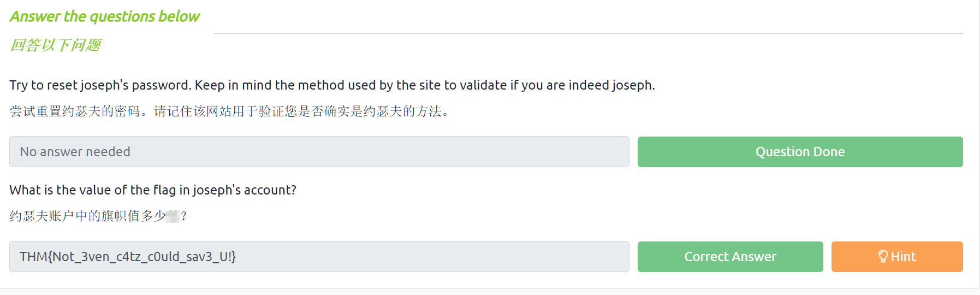Click the horizontal divider line beside heading

587,34
